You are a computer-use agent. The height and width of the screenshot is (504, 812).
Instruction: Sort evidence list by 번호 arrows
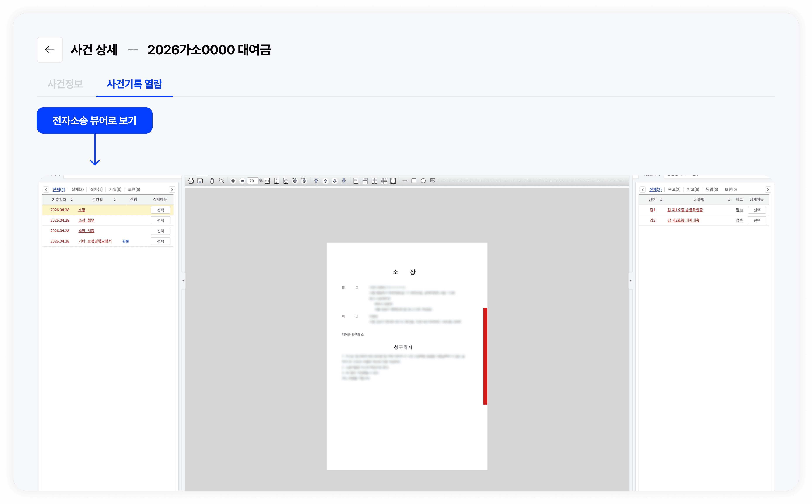[x=661, y=200]
